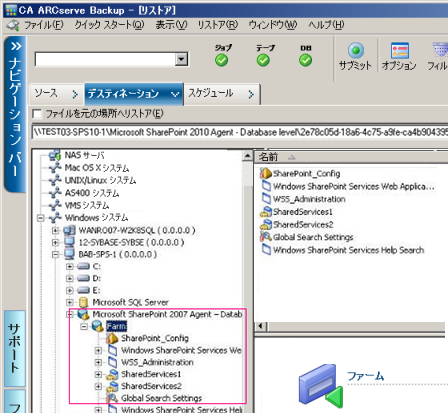Click the AS400 システム network icon
The width and height of the screenshot is (448, 413).
pos(55,193)
